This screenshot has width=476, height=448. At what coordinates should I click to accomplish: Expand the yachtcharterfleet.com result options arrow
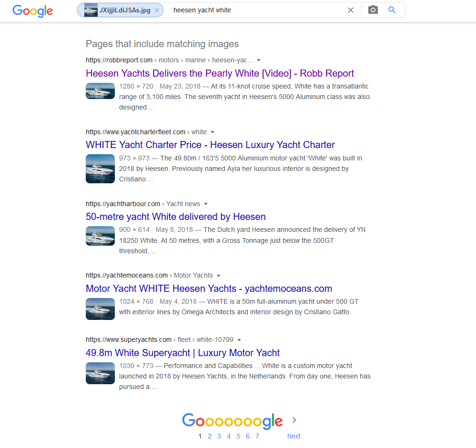click(x=213, y=132)
